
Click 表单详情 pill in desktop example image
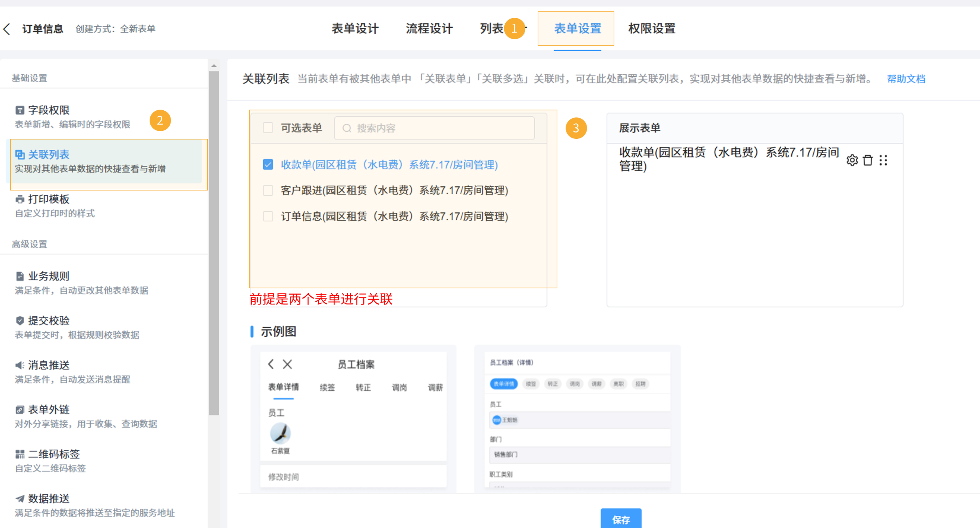tap(503, 384)
